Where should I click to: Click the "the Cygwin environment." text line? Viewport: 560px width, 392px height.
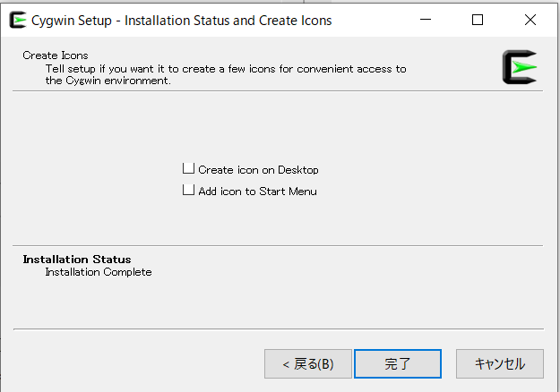point(108,81)
